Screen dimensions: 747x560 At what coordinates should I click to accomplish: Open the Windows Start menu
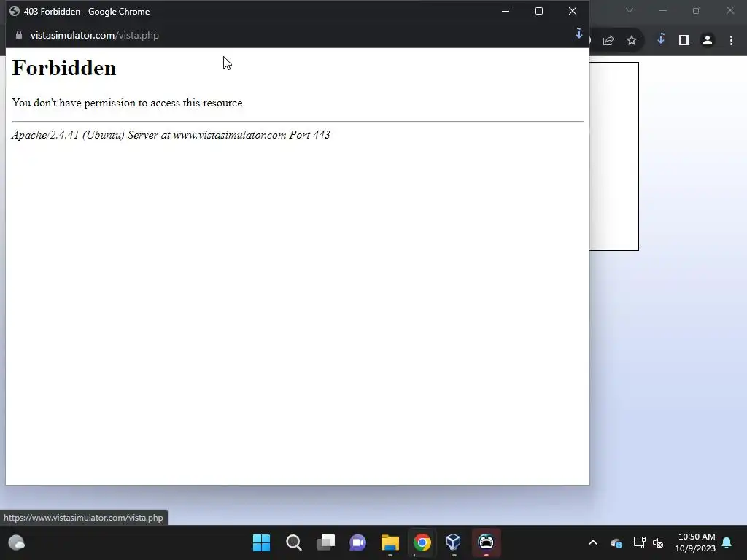(x=262, y=542)
